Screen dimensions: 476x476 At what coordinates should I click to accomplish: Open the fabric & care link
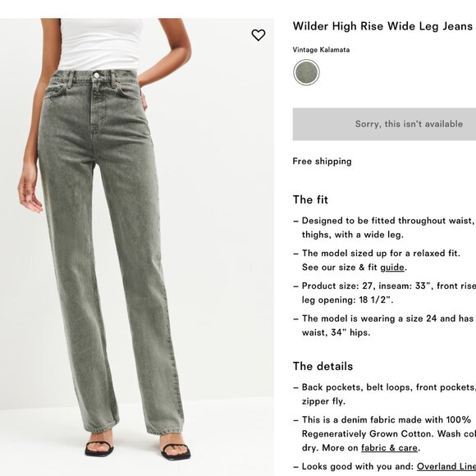pos(389,448)
